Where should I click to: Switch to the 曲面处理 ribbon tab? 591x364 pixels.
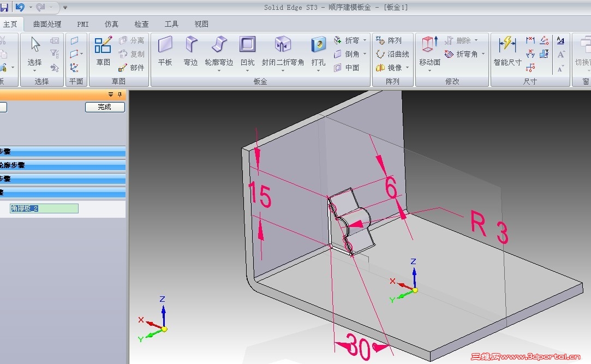click(x=47, y=24)
